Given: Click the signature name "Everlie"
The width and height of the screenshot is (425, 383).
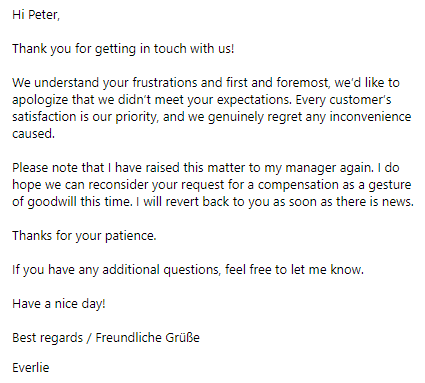Looking at the screenshot, I should coord(31,368).
